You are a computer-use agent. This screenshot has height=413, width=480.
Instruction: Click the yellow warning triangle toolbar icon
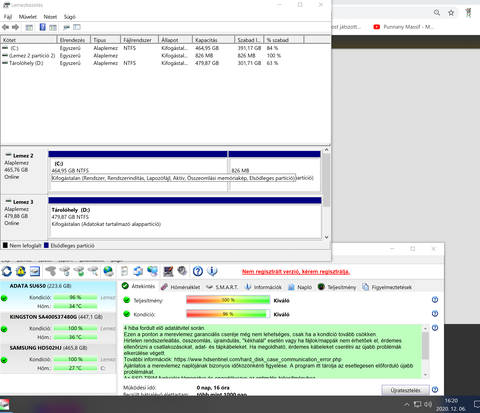21,271
